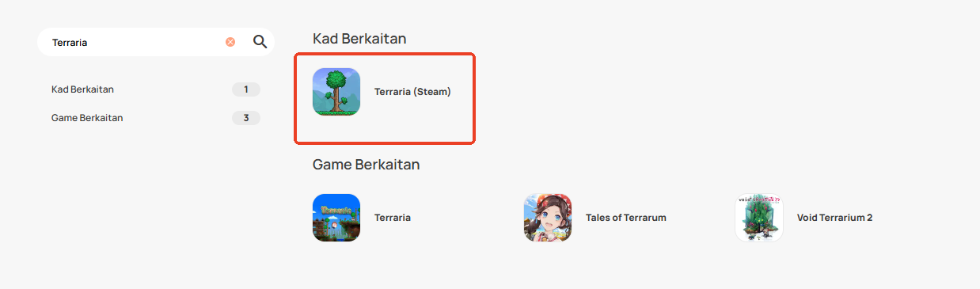Select the red-outlined Terraria (Steam) card

385,99
